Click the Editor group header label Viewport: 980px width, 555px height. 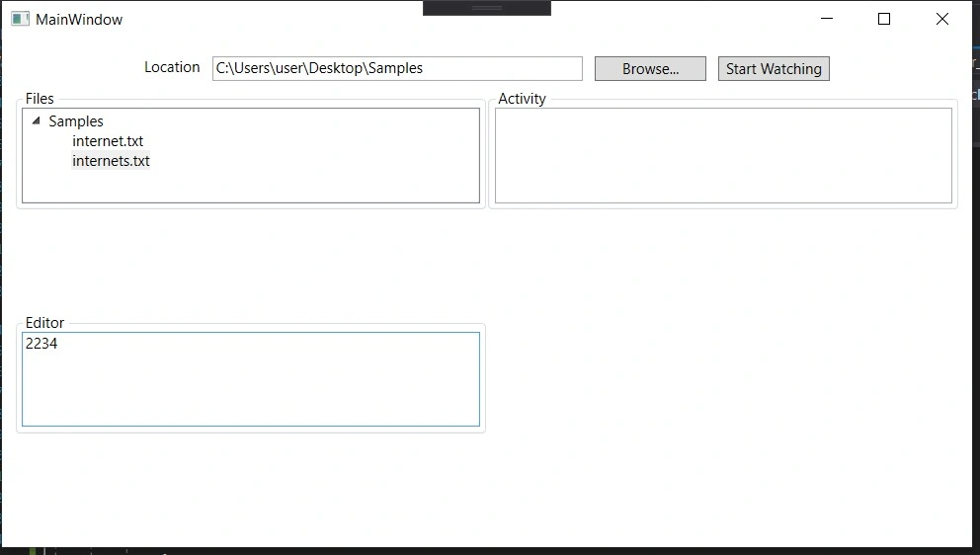point(44,323)
